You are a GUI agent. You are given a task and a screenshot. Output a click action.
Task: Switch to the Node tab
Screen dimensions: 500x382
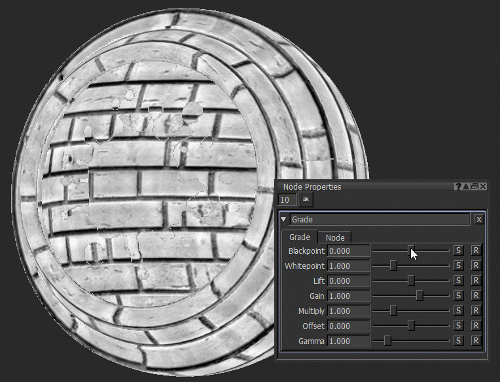point(335,238)
